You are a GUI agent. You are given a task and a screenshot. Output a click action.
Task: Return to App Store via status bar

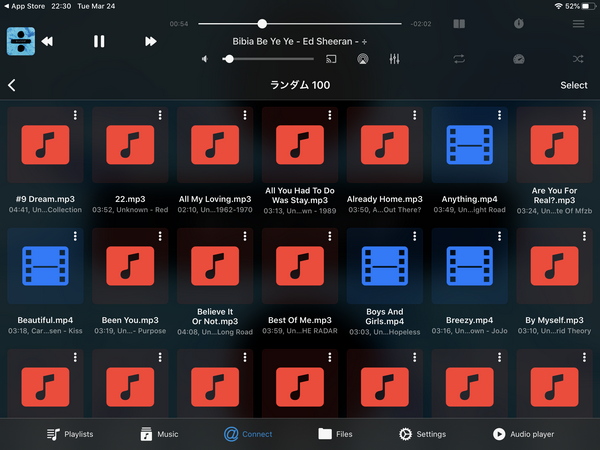[24, 6]
